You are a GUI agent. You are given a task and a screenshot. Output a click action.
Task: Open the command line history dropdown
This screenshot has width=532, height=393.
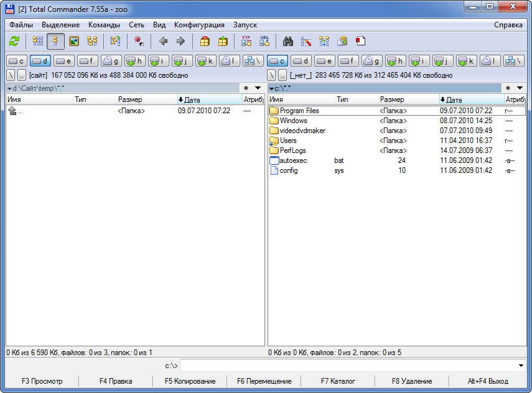pyautogui.click(x=520, y=366)
